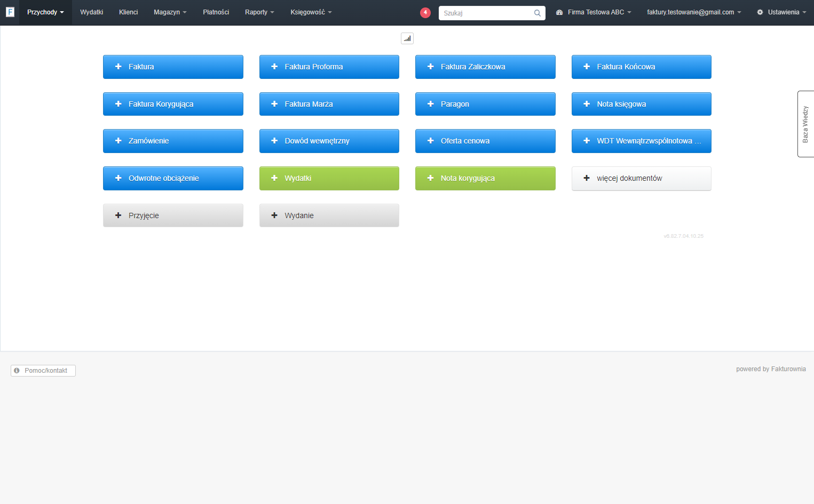Image resolution: width=814 pixels, height=504 pixels.
Task: Open the red notifications badge
Action: point(425,12)
